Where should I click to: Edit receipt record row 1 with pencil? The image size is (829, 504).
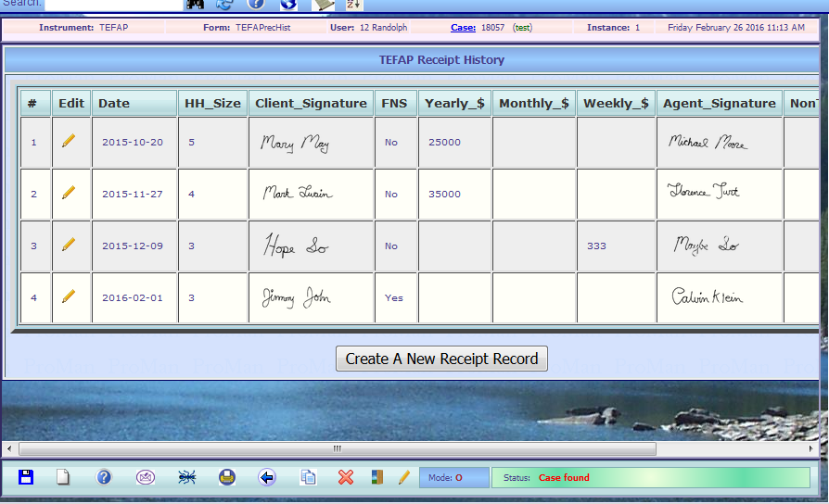[x=70, y=142]
